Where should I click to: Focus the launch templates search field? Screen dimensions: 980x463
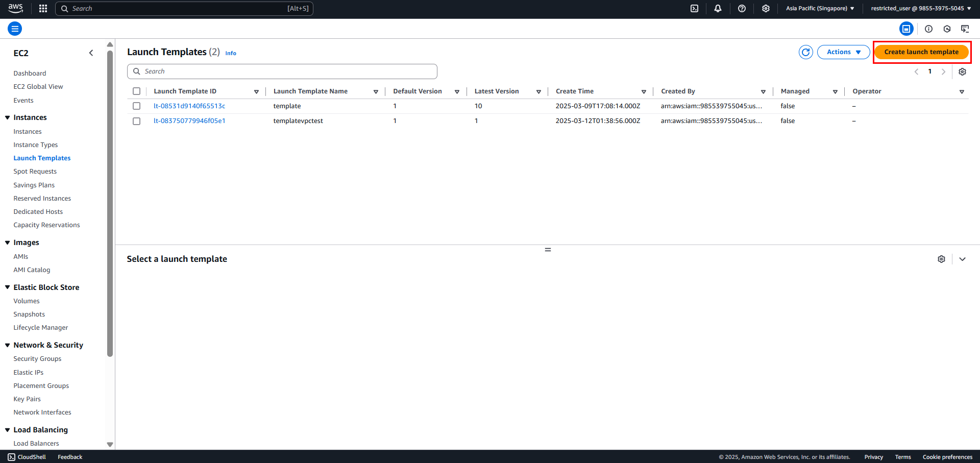282,71
